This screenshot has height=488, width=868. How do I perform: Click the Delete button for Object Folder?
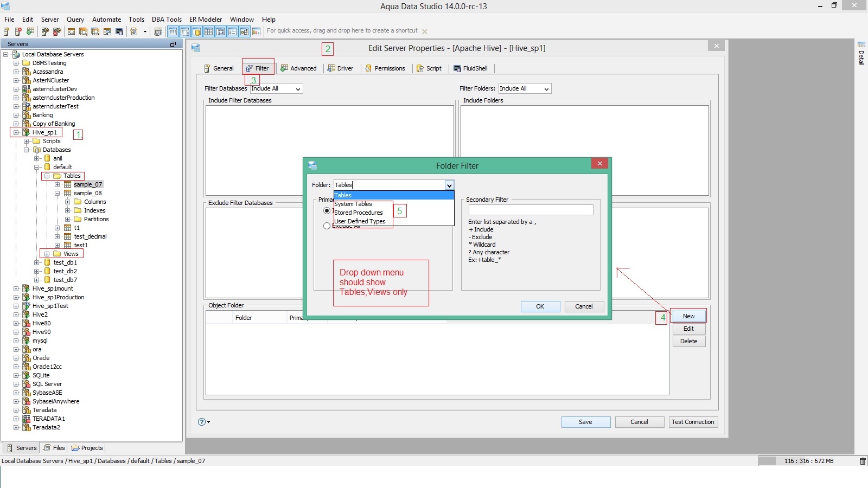coord(689,341)
